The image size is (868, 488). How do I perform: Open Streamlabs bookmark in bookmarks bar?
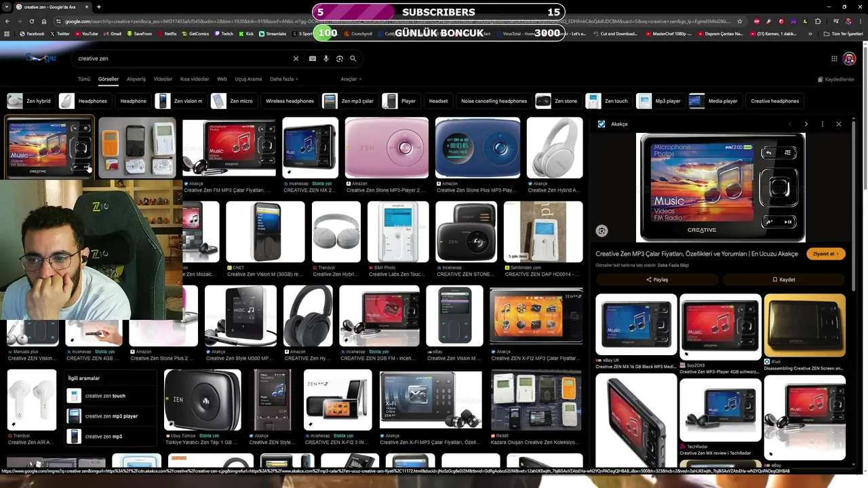tap(273, 34)
